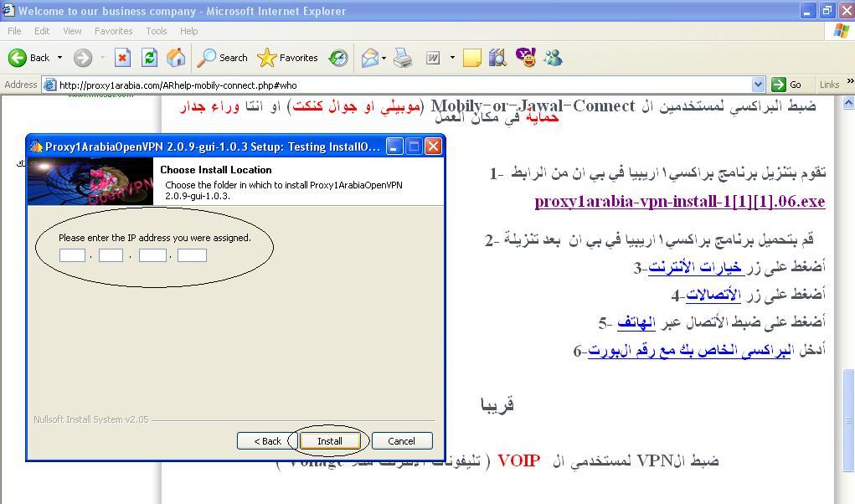This screenshot has width=855, height=504.
Task: Expand the Edit button dropdown arrow
Action: pyautogui.click(x=452, y=57)
